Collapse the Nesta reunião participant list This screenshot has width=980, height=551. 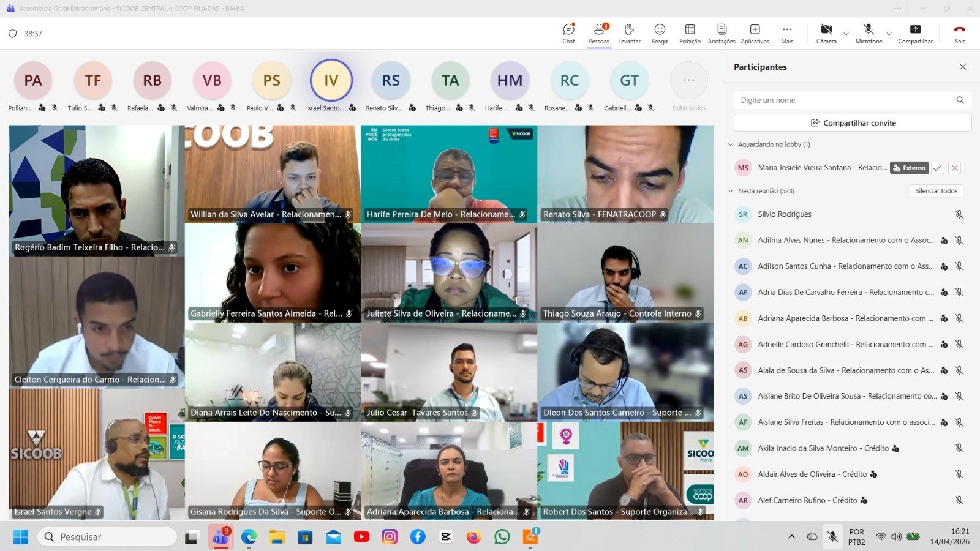coord(731,191)
